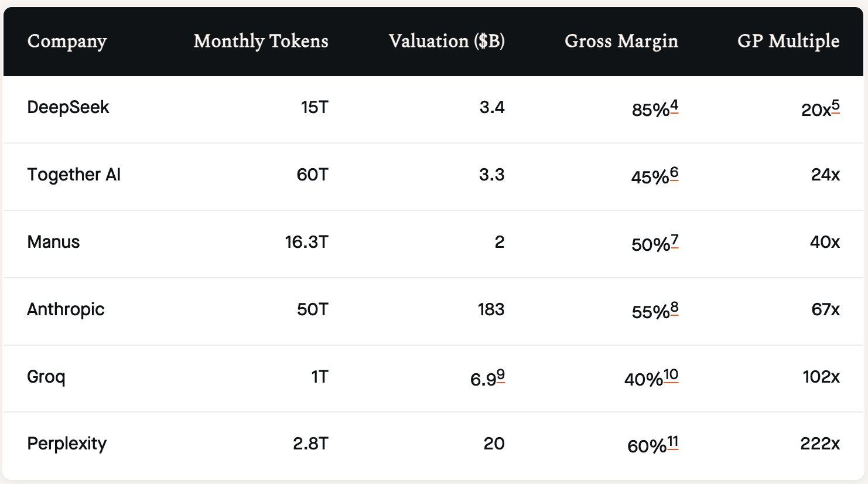Select the Anthropic valuation of 183
The height and width of the screenshot is (484, 868).
pyautogui.click(x=491, y=309)
